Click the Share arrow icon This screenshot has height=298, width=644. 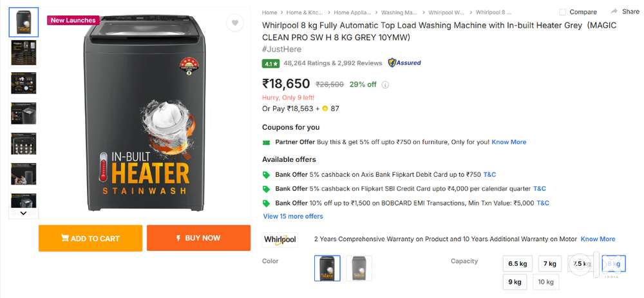point(614,12)
